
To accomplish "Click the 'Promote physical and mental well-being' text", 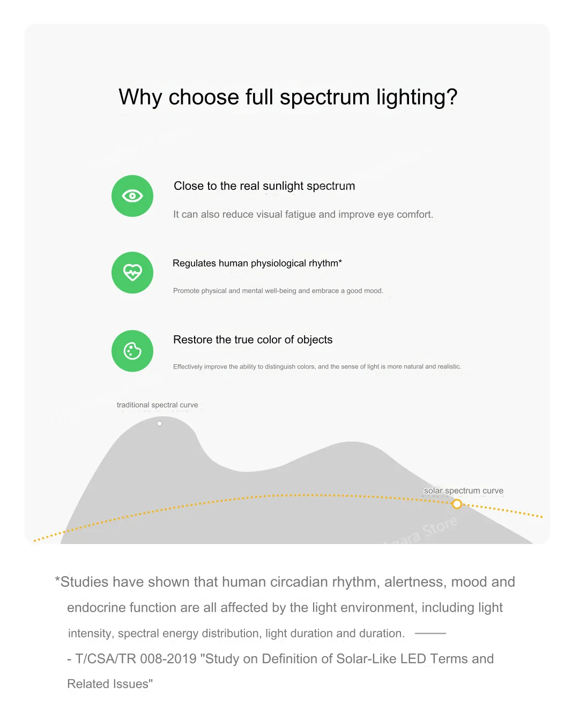I will (278, 291).
